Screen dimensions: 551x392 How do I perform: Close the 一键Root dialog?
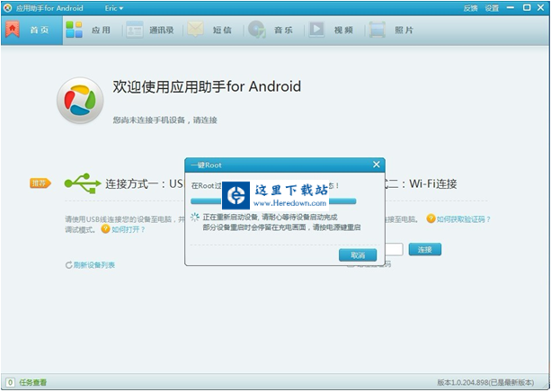pyautogui.click(x=377, y=165)
